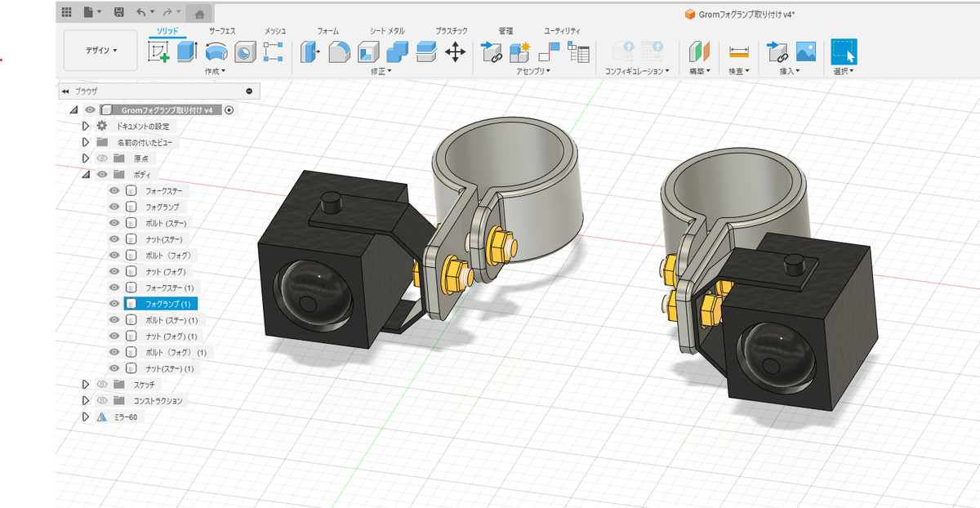
Task: Click the Measure ruler icon
Action: pyautogui.click(x=739, y=52)
